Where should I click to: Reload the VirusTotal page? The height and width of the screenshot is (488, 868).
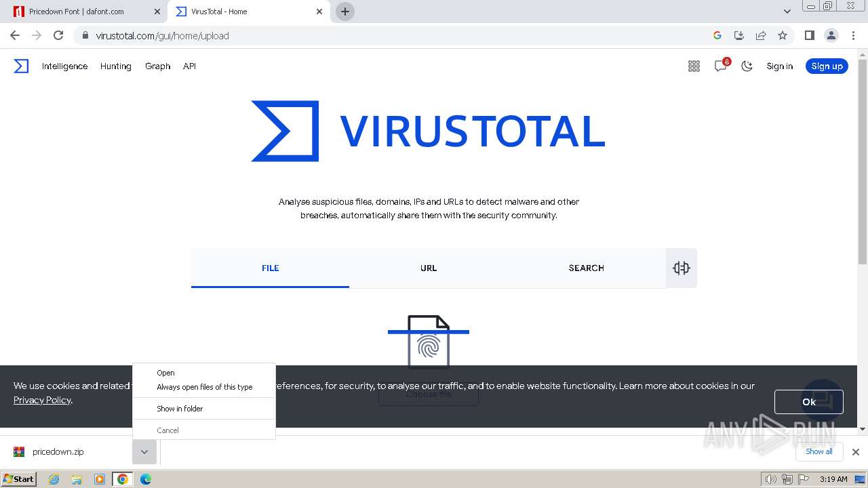tap(58, 35)
